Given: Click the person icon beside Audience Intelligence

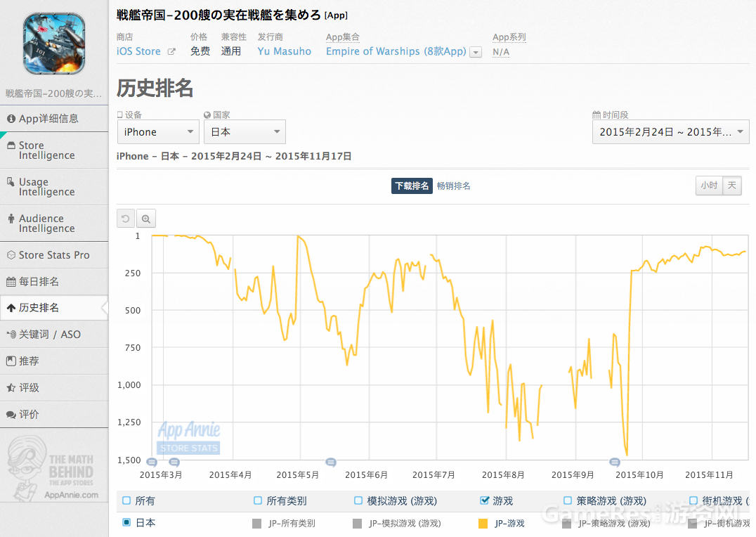Looking at the screenshot, I should pos(11,219).
